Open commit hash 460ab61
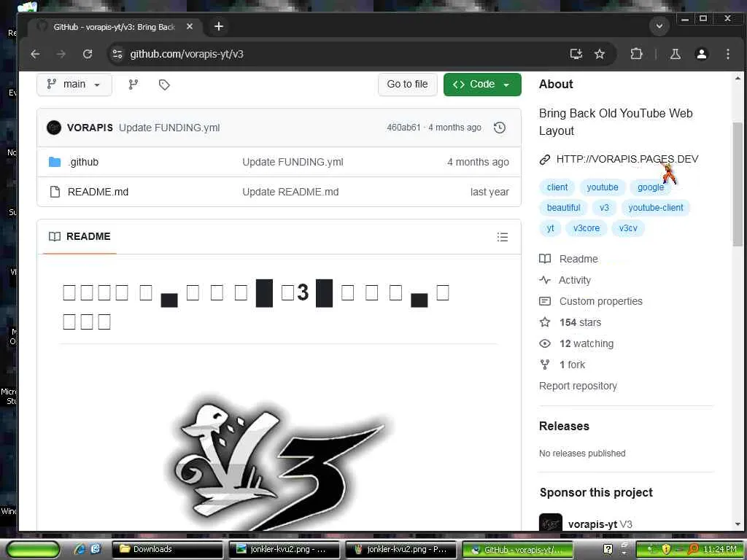747x560 pixels. coord(403,128)
